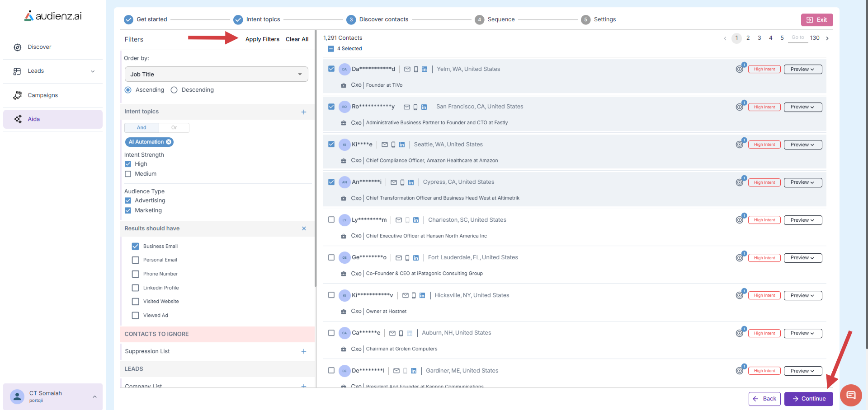Click email icon for Ki***v Hicksville contact
Screen dimensions: 868x410
point(406,296)
